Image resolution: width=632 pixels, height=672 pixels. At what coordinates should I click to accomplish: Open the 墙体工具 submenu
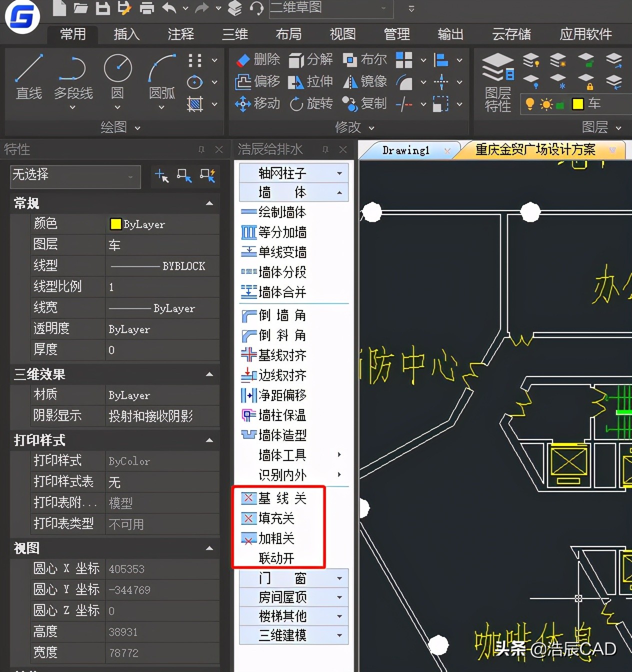(294, 455)
